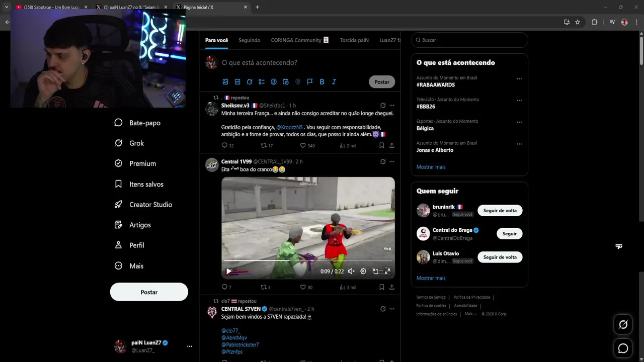Play the Central 1V99 video

tap(229, 271)
